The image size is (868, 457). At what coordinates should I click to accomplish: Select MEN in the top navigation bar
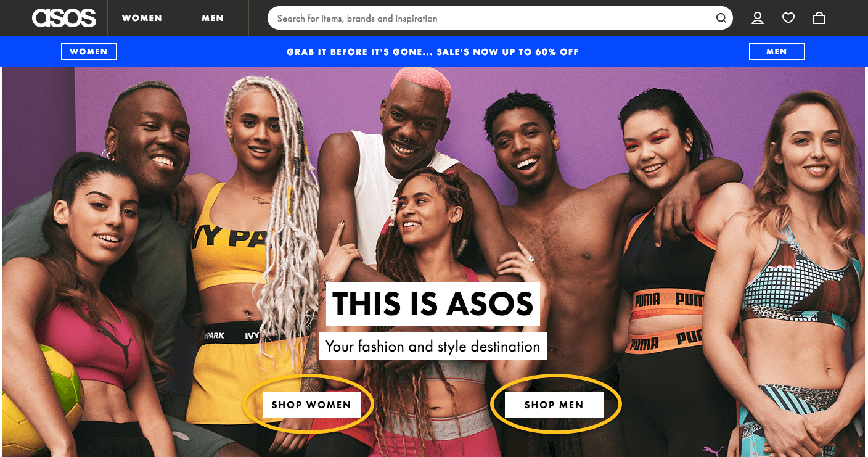pos(213,18)
